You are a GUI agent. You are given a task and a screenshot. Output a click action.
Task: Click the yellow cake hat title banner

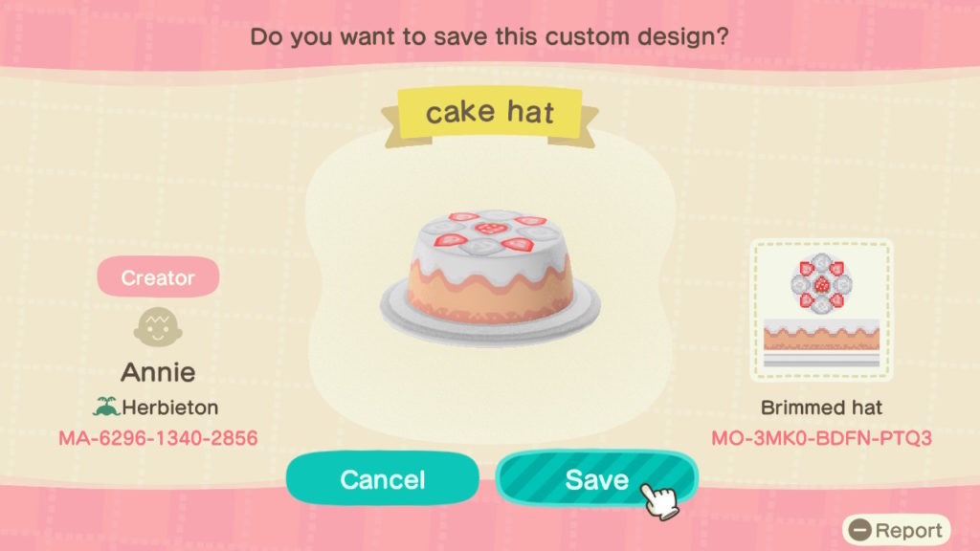coord(490,114)
